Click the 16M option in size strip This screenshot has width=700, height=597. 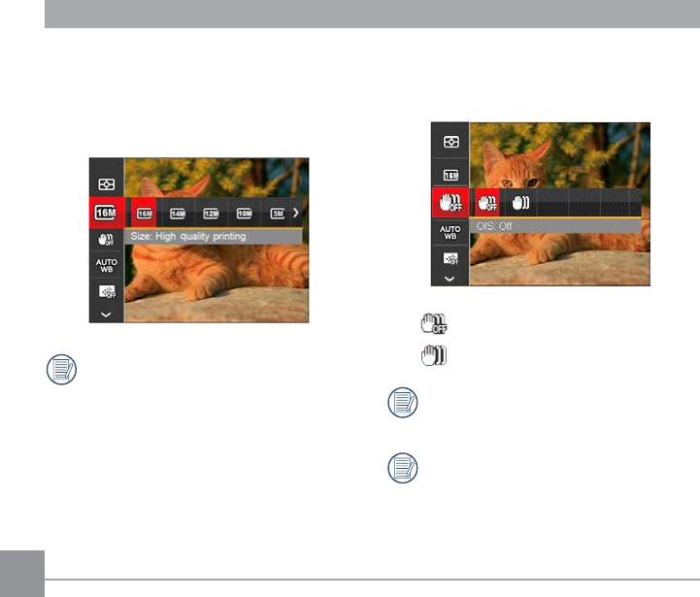(145, 214)
